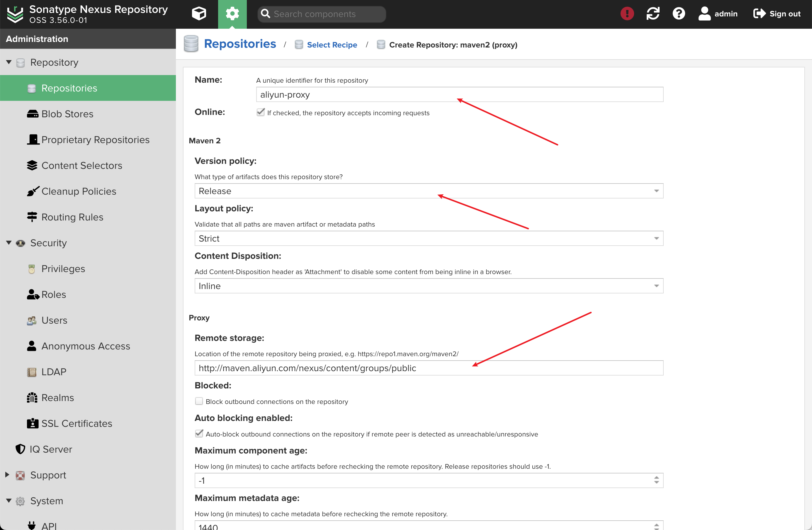Click Maximum component age stepper arrows
812x530 pixels.
656,480
